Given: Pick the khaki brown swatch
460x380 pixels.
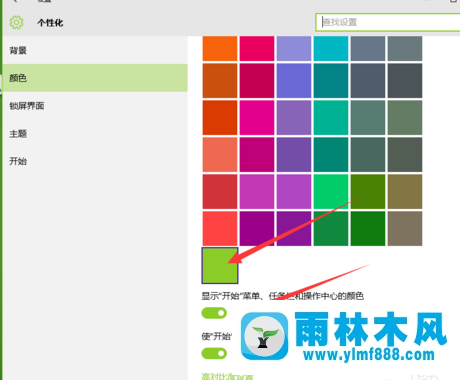Looking at the screenshot, I should point(405,192).
